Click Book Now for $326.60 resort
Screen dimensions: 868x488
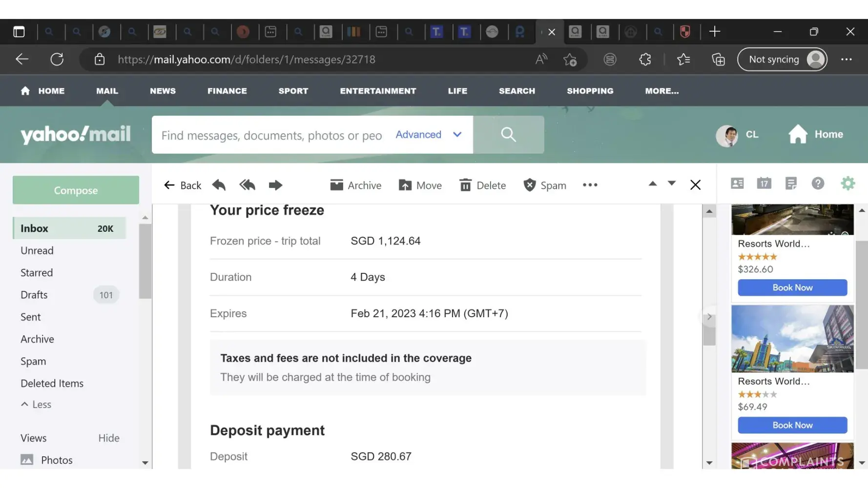792,287
